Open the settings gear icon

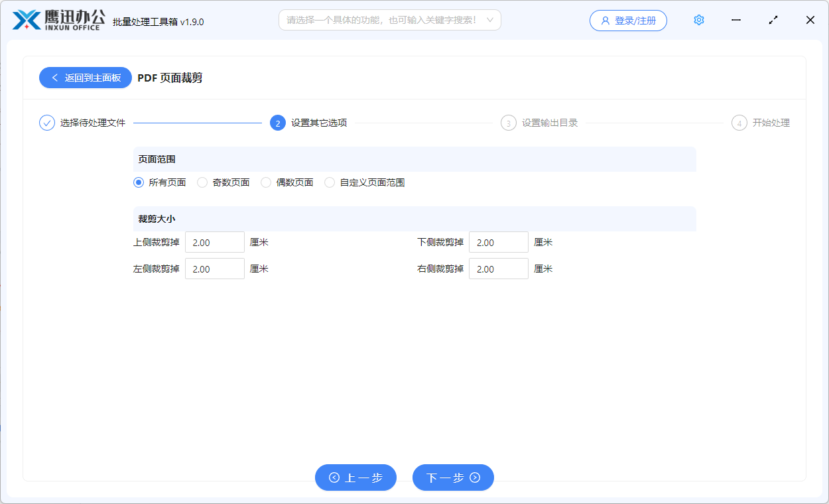[x=698, y=20]
